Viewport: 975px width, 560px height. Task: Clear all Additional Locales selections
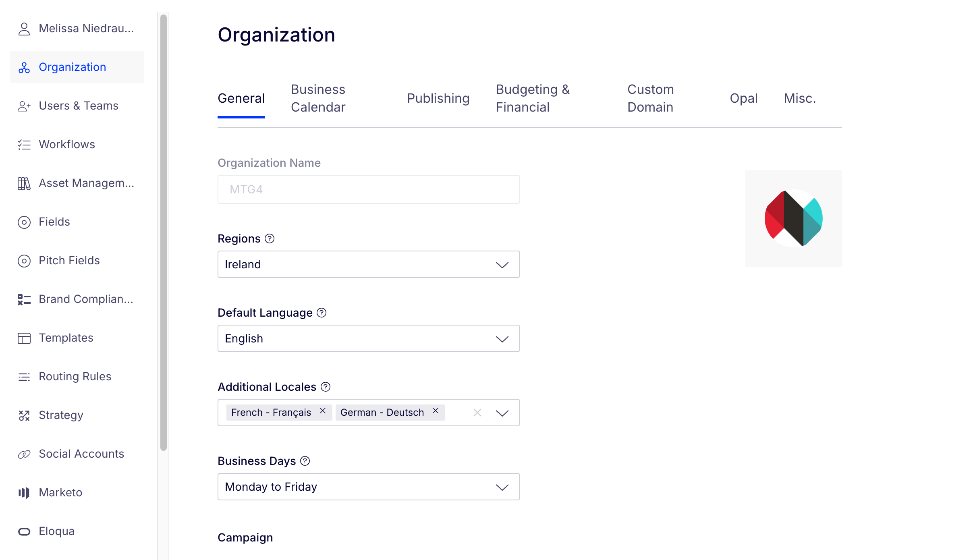tap(477, 413)
